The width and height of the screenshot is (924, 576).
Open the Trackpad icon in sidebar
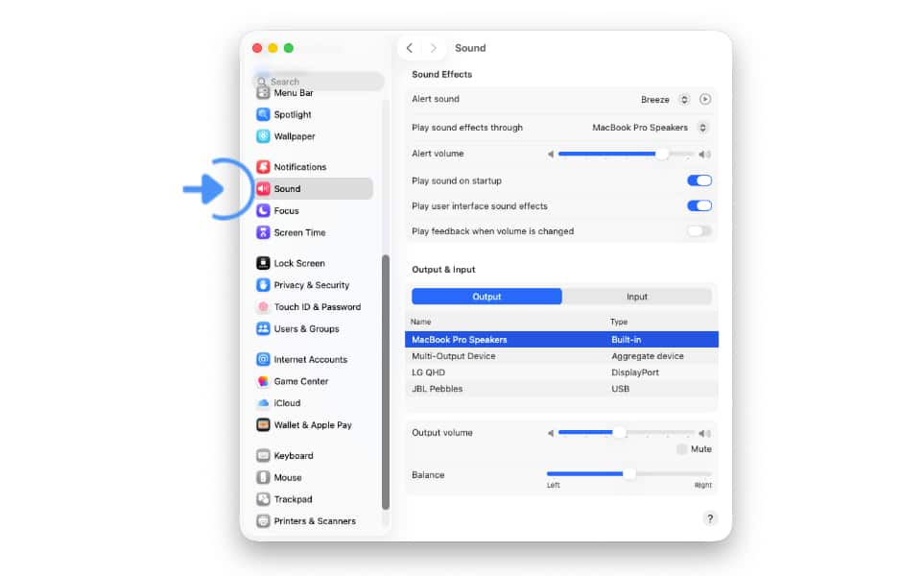(x=263, y=499)
